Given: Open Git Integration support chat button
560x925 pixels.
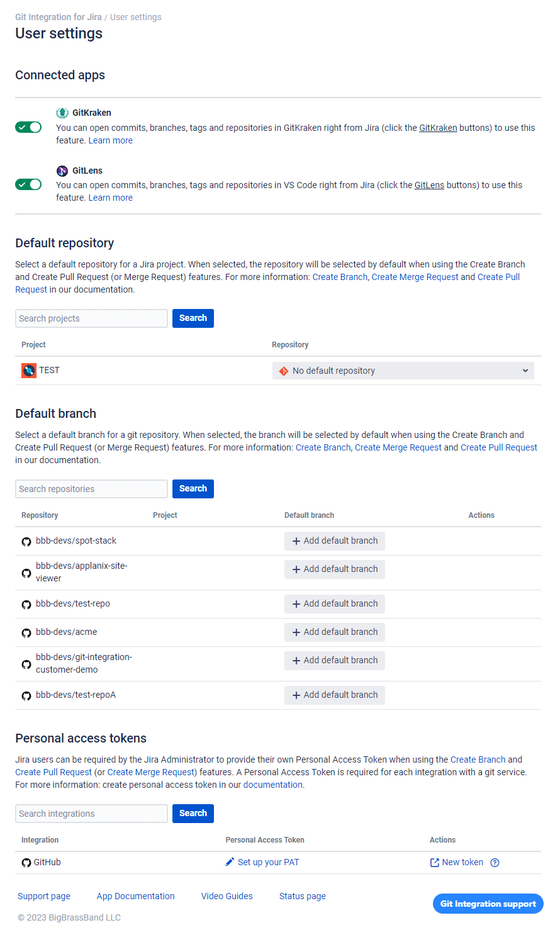Looking at the screenshot, I should click(488, 904).
